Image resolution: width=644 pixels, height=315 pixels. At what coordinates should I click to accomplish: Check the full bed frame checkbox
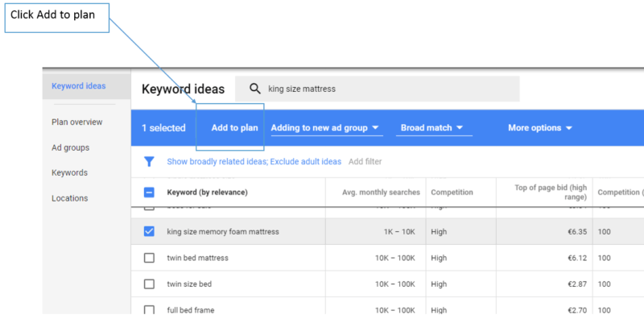(149, 309)
